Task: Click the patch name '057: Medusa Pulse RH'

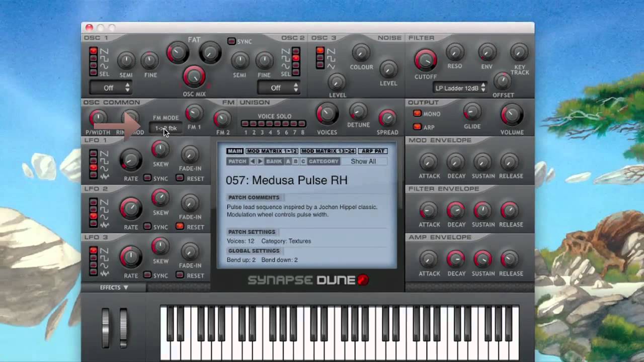Action: (x=286, y=180)
